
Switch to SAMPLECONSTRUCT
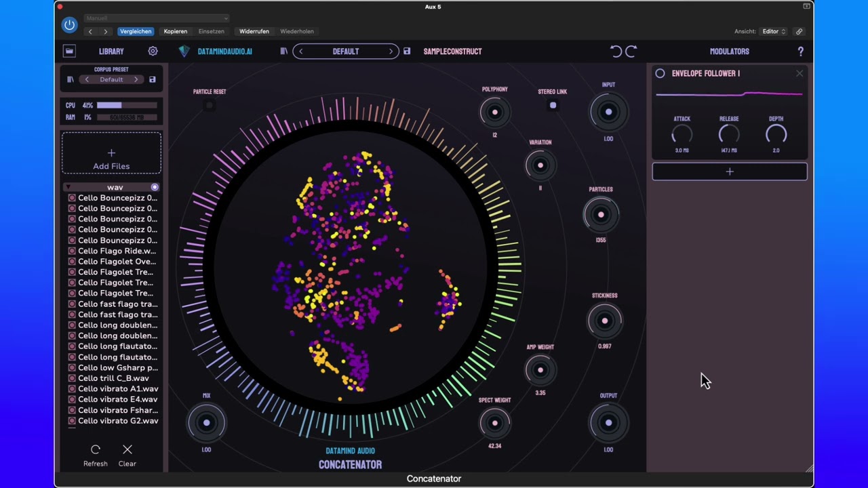click(452, 52)
